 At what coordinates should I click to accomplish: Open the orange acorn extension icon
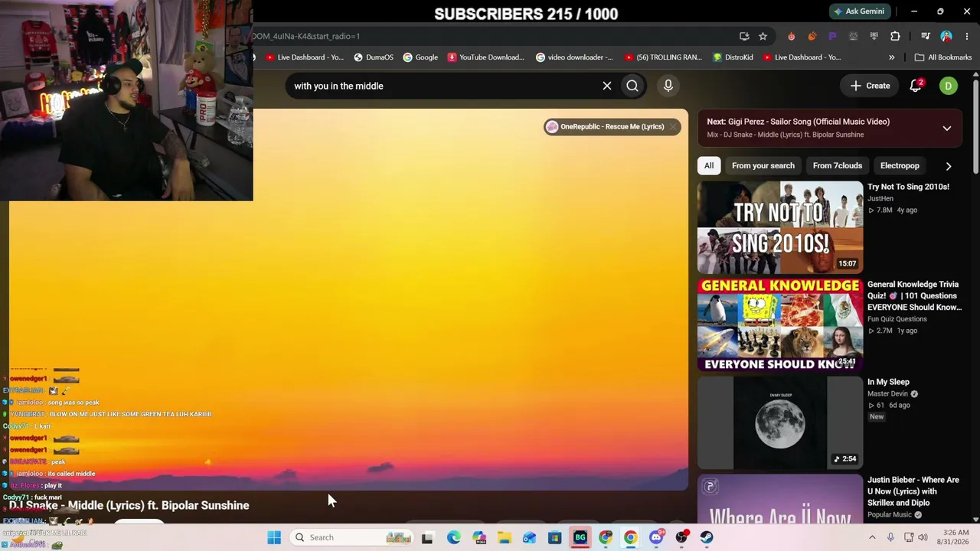812,36
